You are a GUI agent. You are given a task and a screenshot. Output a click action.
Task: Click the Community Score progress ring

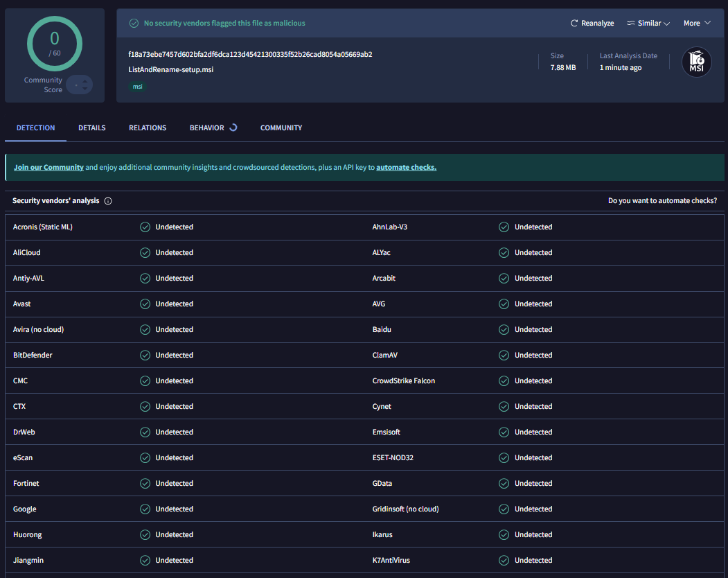(x=54, y=43)
